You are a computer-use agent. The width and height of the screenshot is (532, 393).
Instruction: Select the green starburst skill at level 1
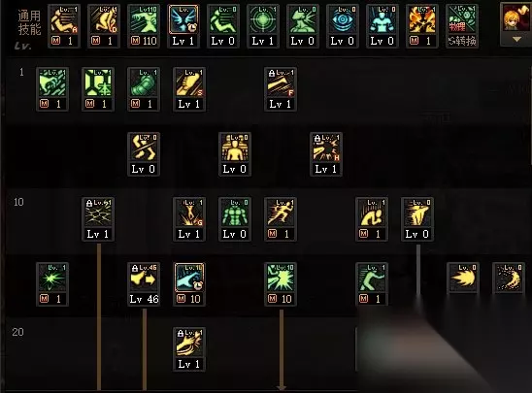pyautogui.click(x=52, y=284)
